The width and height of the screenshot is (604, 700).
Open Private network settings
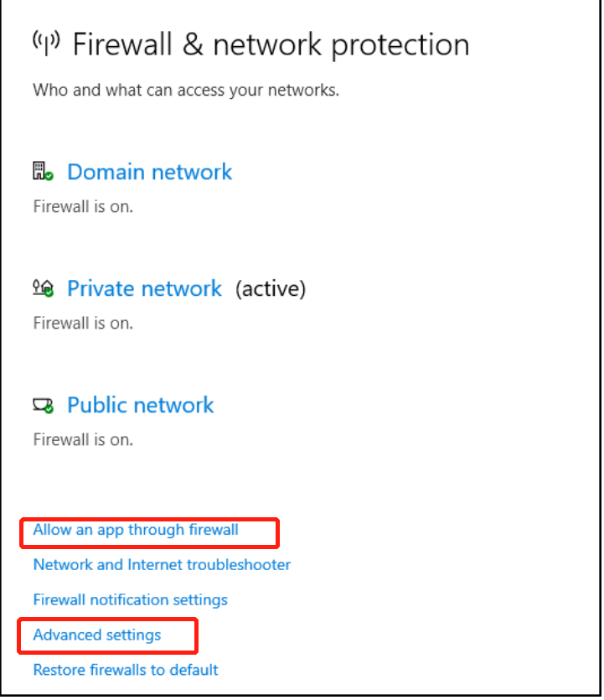point(144,288)
